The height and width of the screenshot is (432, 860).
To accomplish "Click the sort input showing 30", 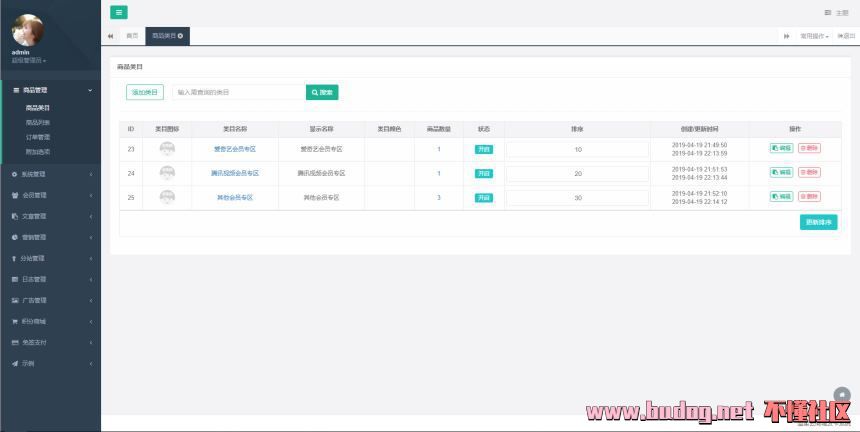I will pyautogui.click(x=578, y=198).
